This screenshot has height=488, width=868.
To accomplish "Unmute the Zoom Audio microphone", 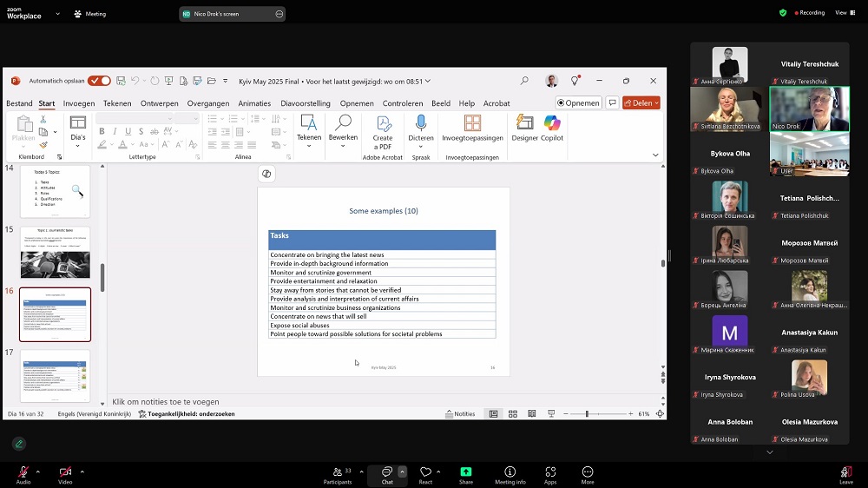I will click(23, 472).
